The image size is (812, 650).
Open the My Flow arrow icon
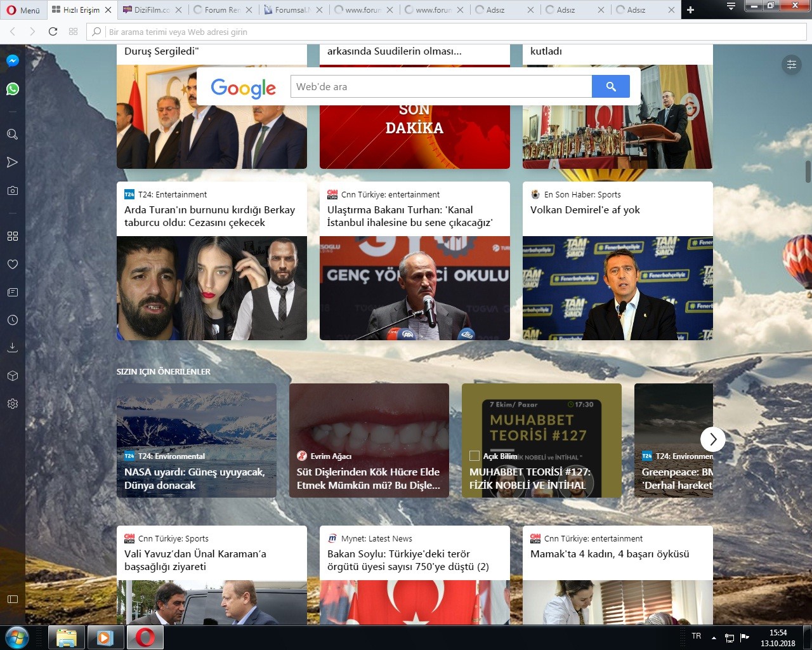click(12, 162)
